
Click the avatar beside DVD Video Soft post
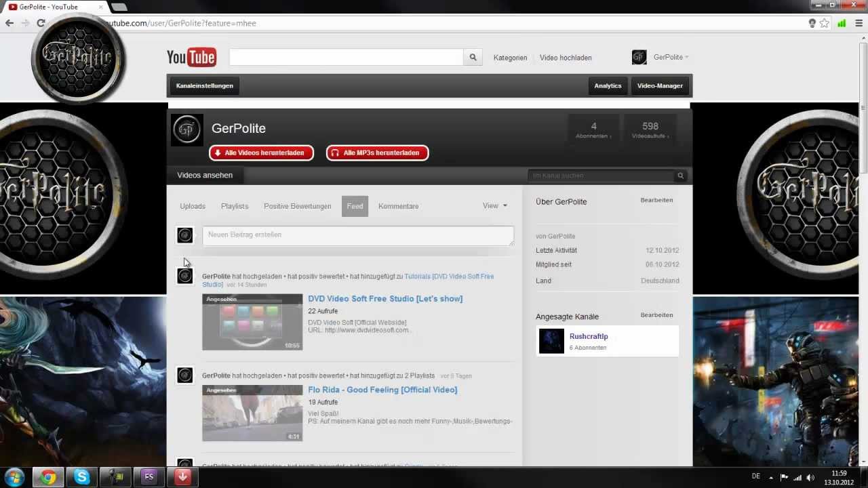pos(184,276)
